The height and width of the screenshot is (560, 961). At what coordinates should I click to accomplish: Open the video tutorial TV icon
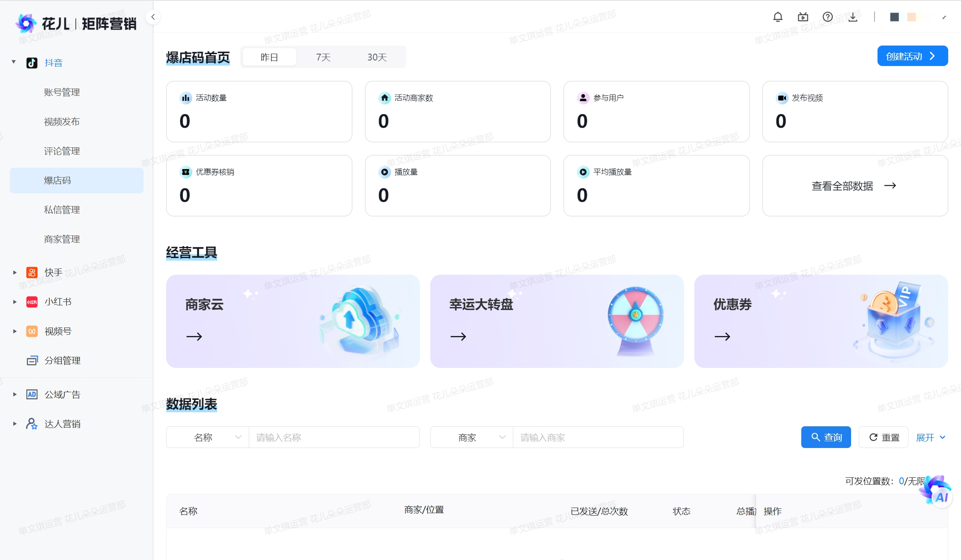[x=803, y=17]
